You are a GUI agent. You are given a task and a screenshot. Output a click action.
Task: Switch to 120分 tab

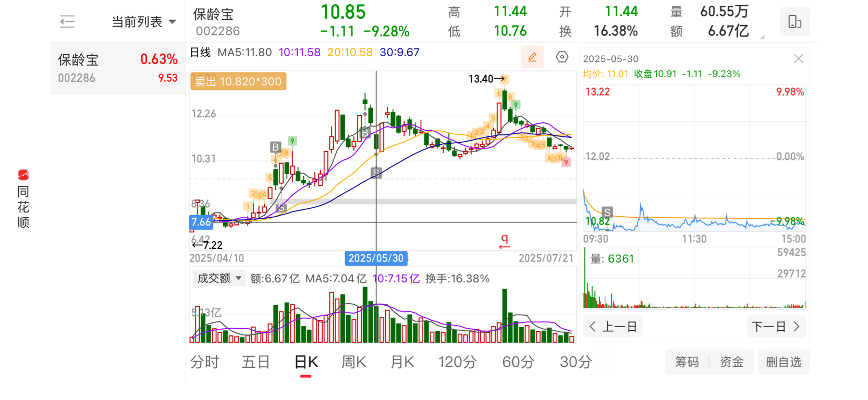coord(457,362)
